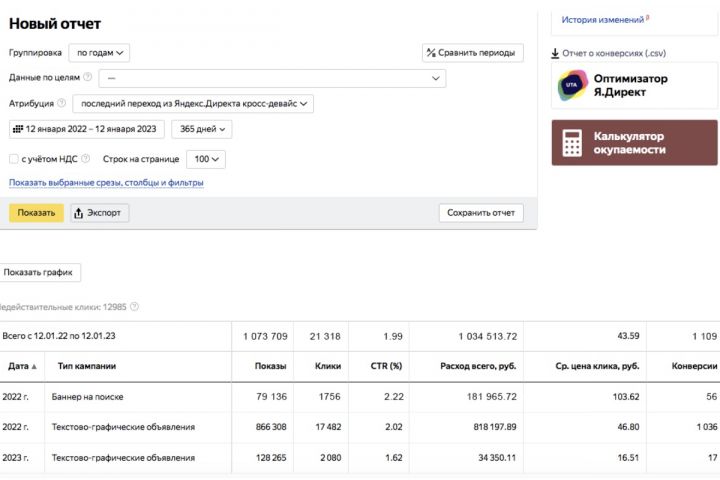Viewport: 720px width, 480px height.
Task: Click the История изменений link
Action: 604,19
